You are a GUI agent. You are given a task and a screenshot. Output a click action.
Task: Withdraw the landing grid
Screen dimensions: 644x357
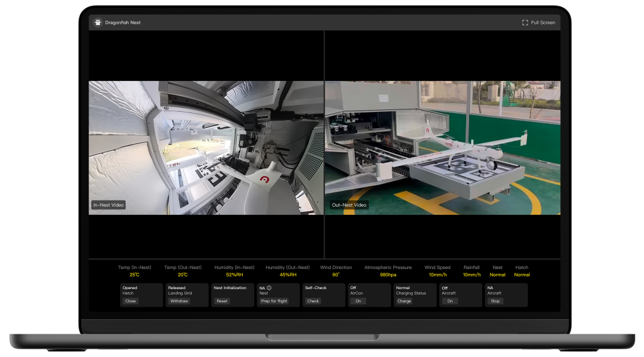(x=179, y=301)
